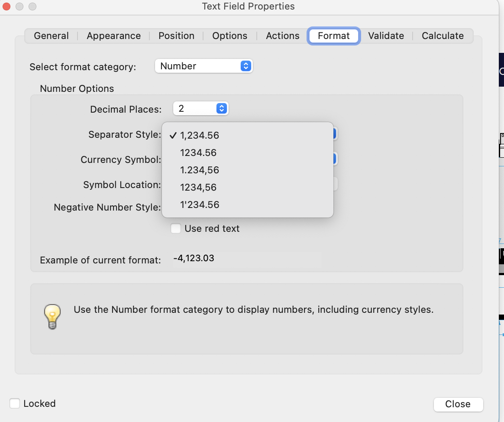
Task: Open the Position tab
Action: click(x=176, y=36)
